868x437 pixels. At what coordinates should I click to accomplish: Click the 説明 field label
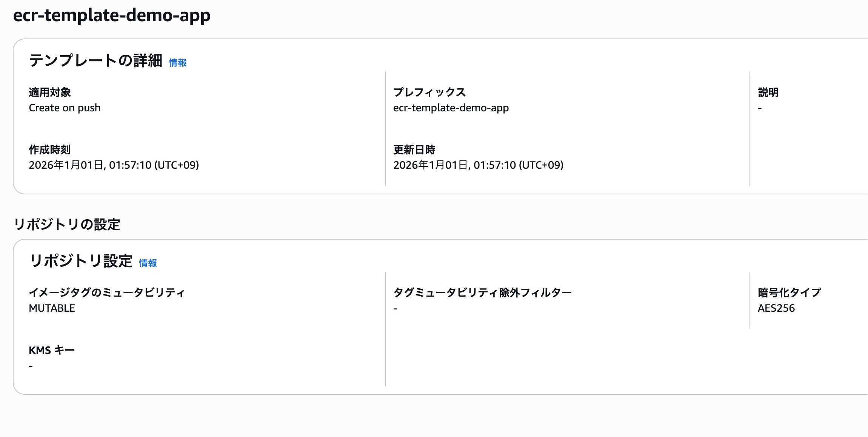(768, 92)
